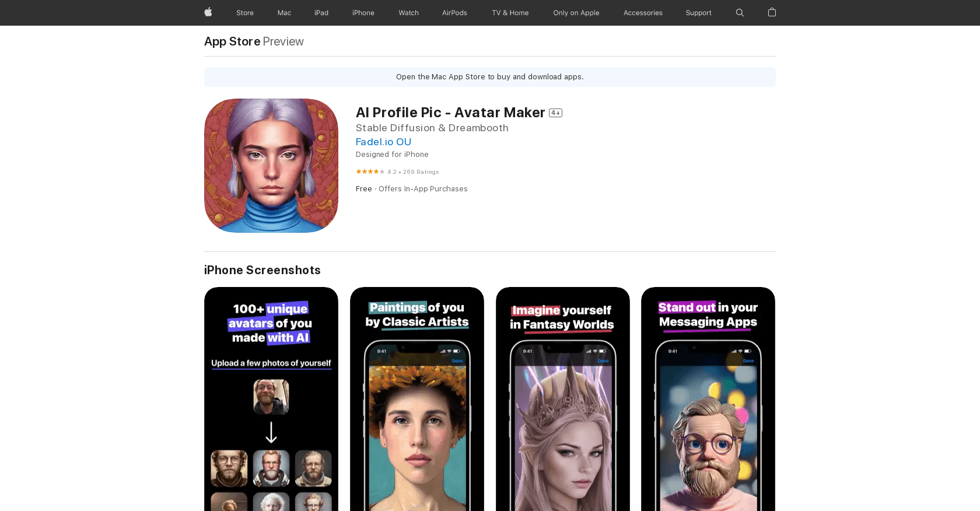Click 'Designed for iPhone' text
The image size is (980, 511).
[x=392, y=155]
